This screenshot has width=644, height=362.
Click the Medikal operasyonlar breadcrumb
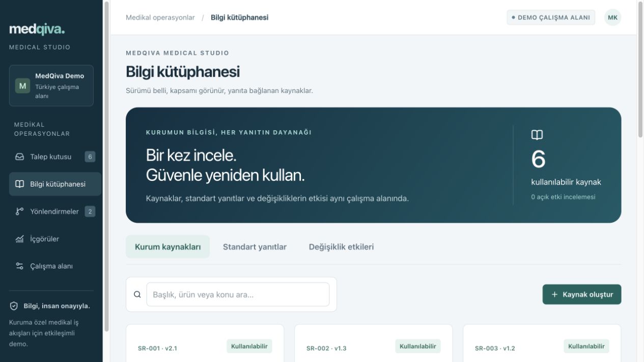(160, 17)
